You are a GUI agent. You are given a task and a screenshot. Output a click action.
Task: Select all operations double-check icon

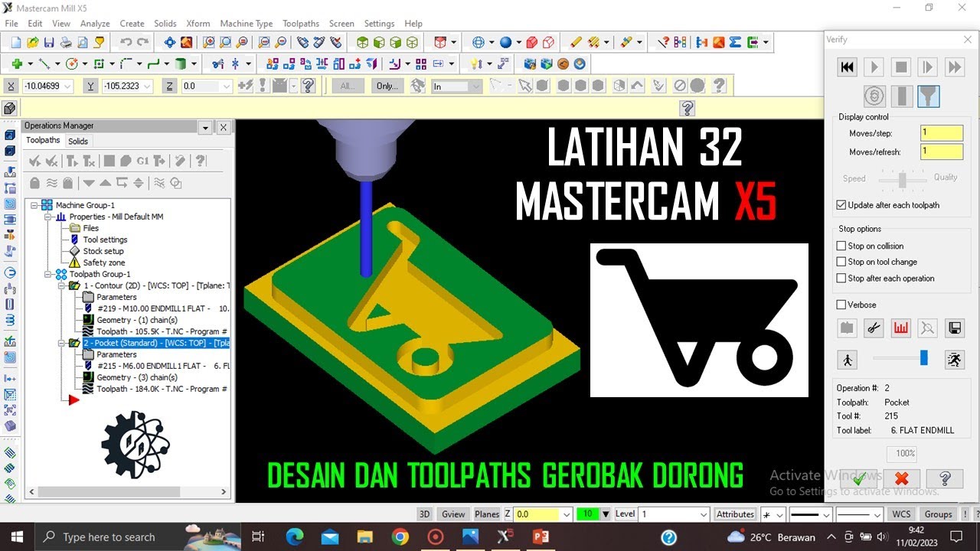(34, 161)
